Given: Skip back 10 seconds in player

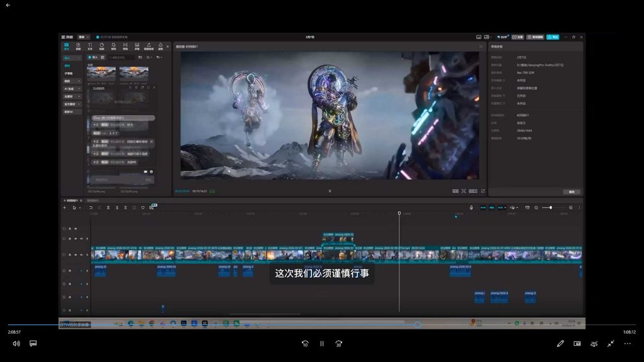Looking at the screenshot, I should coord(305,344).
